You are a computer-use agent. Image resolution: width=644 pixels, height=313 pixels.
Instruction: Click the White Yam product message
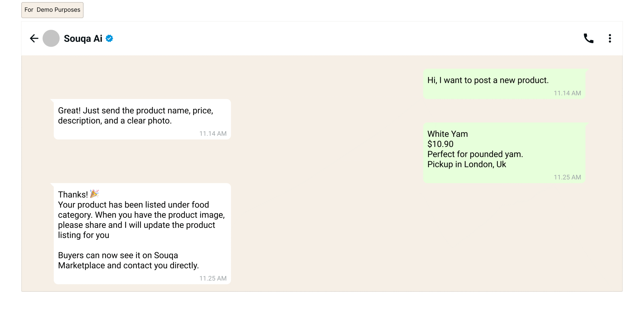448,134
